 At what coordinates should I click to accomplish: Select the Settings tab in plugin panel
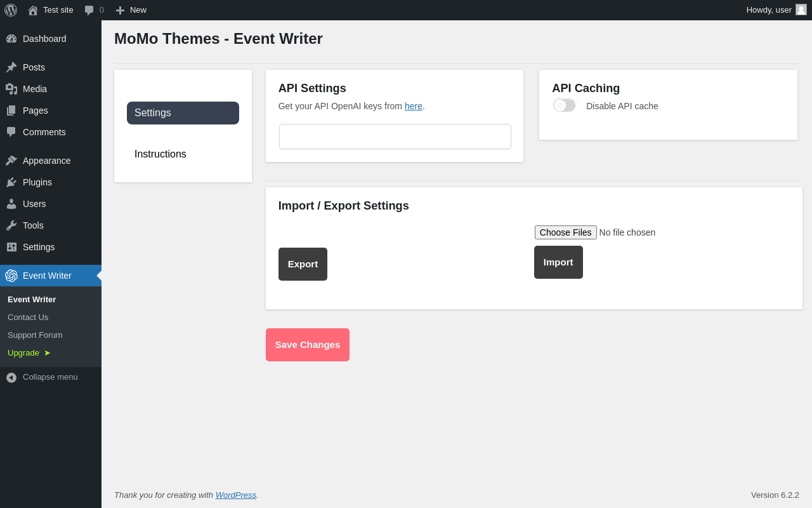click(183, 113)
